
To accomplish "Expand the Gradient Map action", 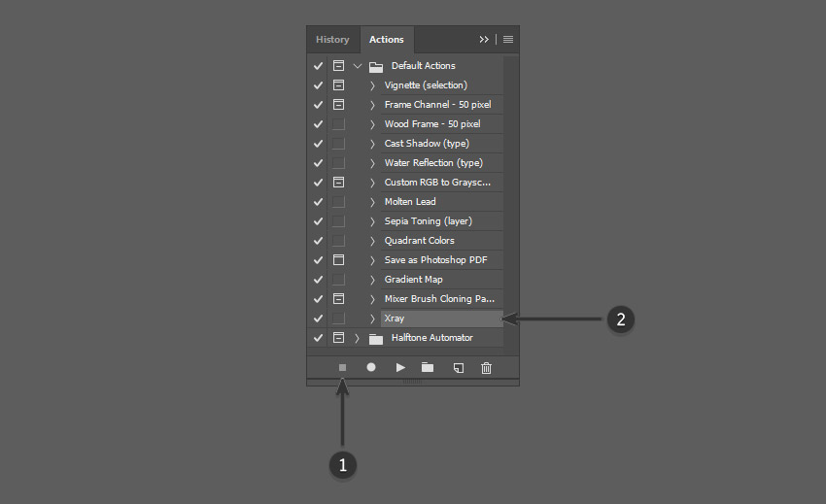I will (372, 280).
